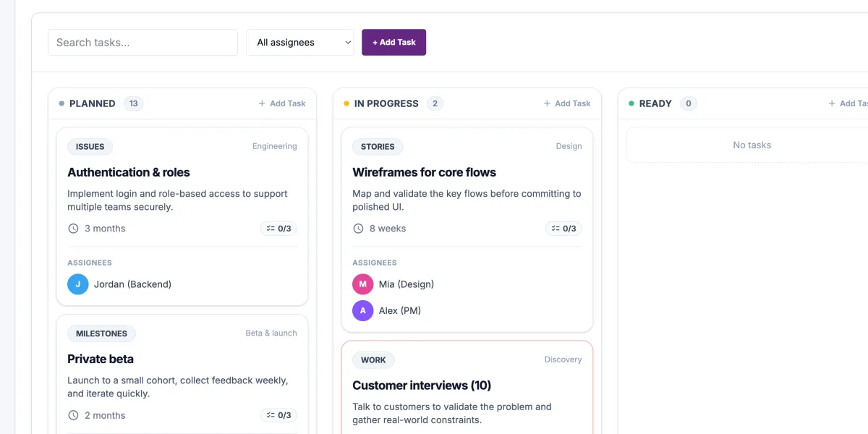Click the clock icon on the Private beta card
This screenshot has width=868, height=434.
coord(72,415)
